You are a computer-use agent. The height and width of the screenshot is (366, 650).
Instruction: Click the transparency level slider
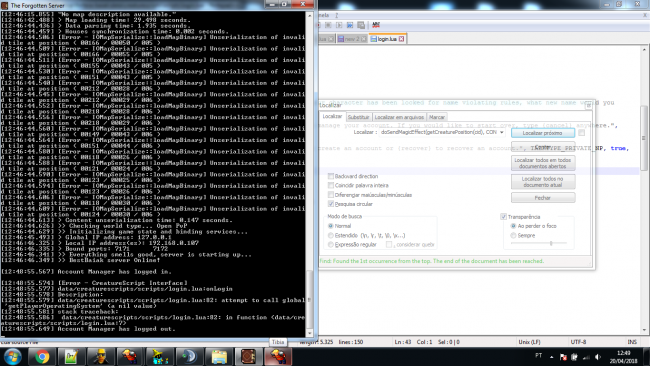point(539,243)
